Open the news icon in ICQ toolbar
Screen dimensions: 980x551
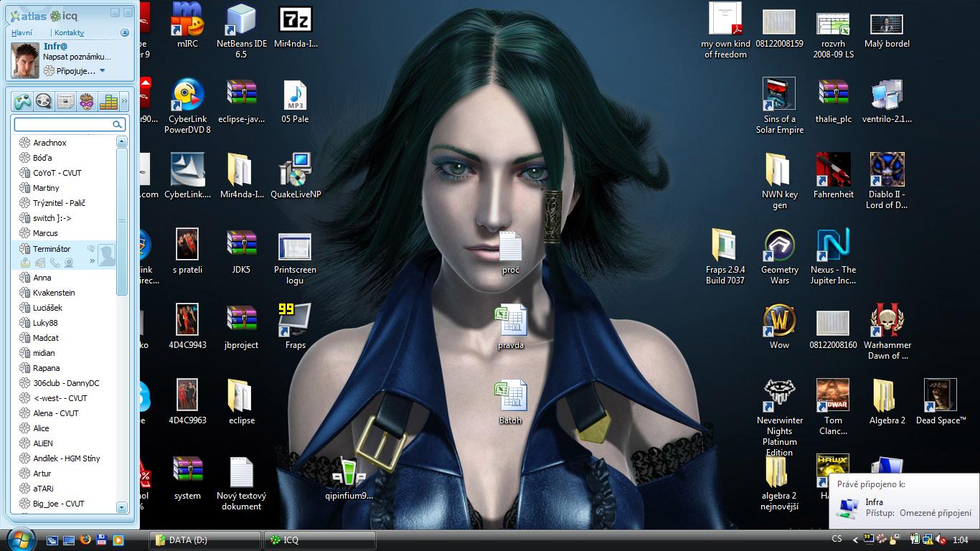(x=65, y=101)
